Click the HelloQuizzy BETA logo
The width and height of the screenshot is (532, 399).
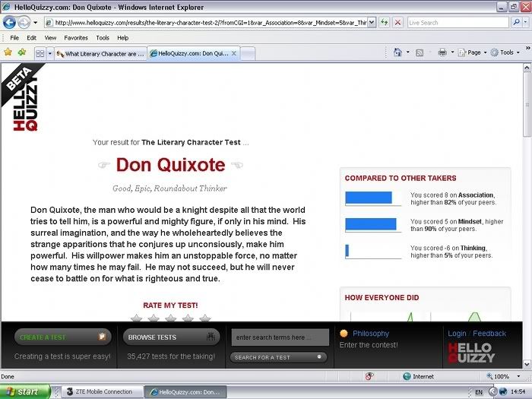coord(24,97)
